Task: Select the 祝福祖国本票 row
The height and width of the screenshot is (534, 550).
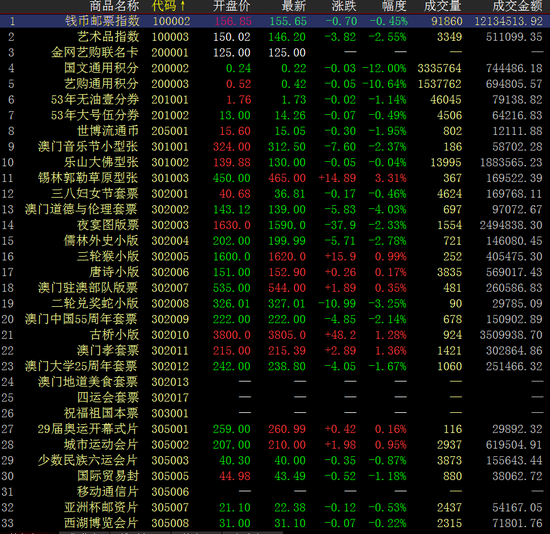Action: [x=275, y=413]
